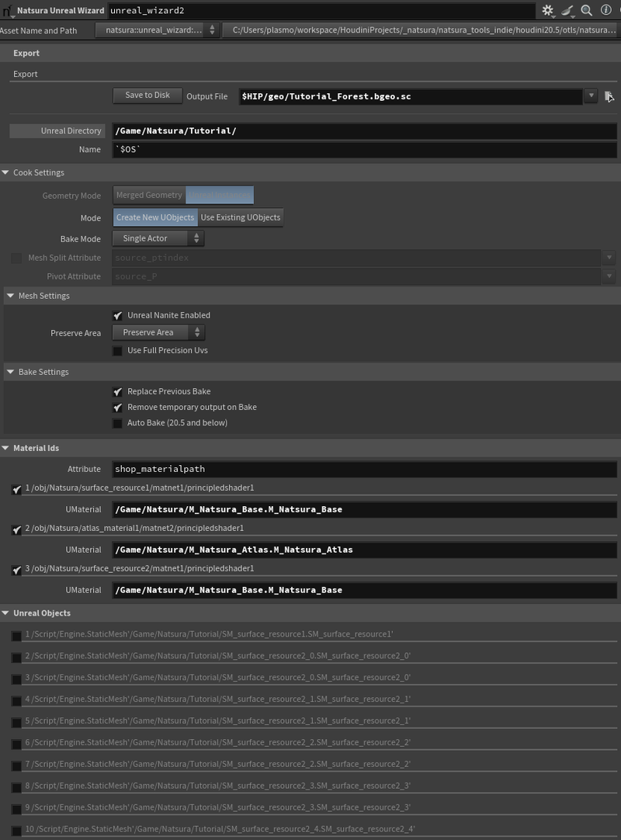Image resolution: width=621 pixels, height=840 pixels.
Task: Open file chooser for Output File
Action: 609,96
